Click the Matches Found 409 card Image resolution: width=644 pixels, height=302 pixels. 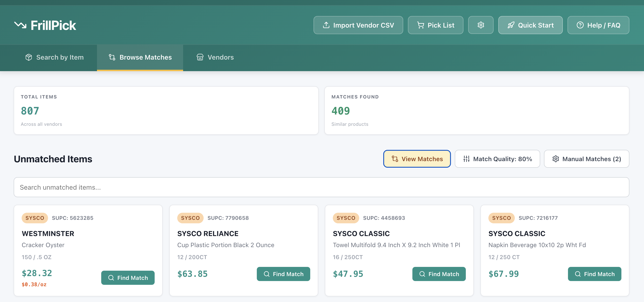click(x=476, y=110)
